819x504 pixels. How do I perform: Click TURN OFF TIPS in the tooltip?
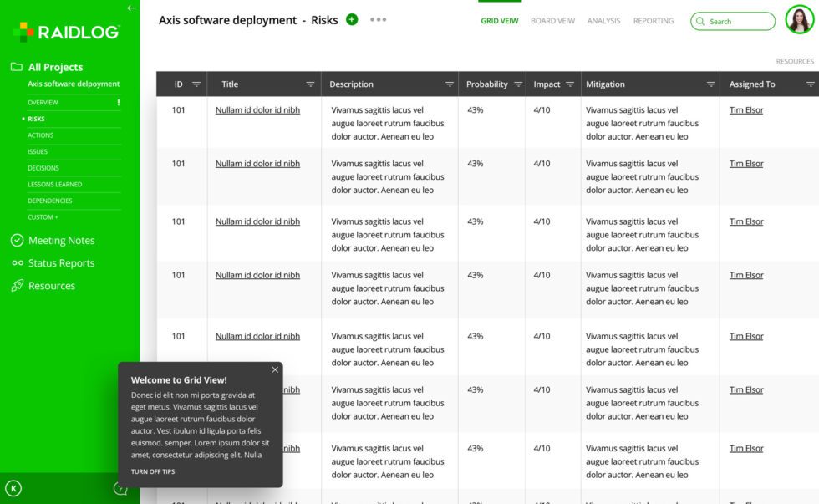point(154,471)
